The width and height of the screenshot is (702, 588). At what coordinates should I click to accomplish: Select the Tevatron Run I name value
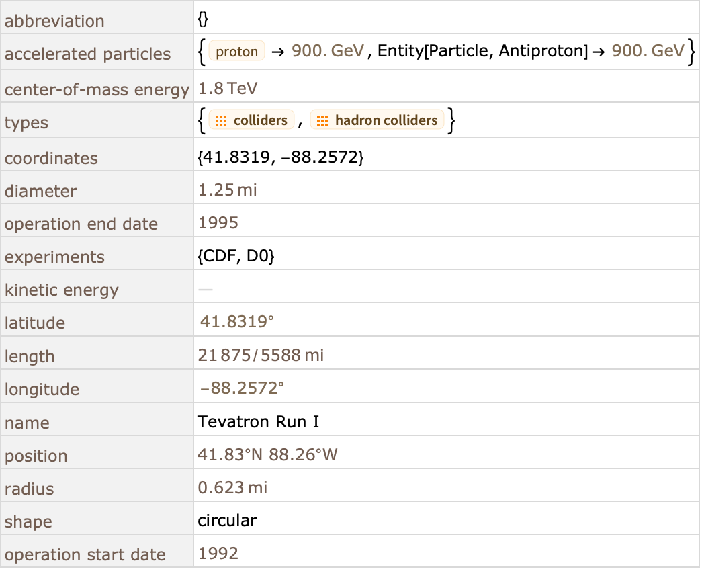[x=259, y=422]
